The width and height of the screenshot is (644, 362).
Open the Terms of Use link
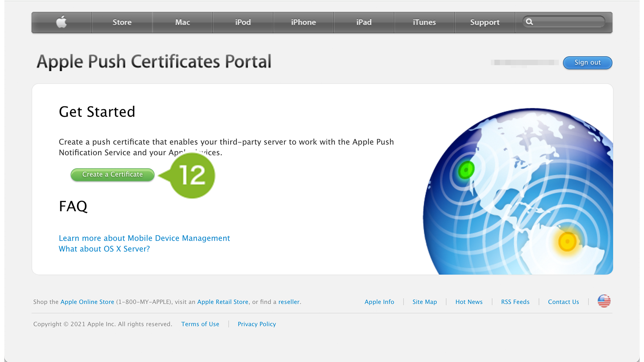coord(200,324)
